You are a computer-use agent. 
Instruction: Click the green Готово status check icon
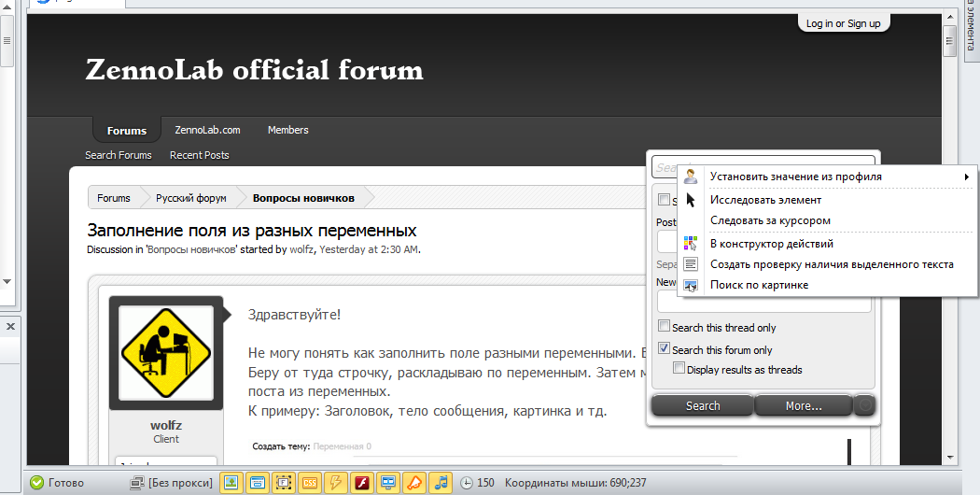[x=37, y=483]
